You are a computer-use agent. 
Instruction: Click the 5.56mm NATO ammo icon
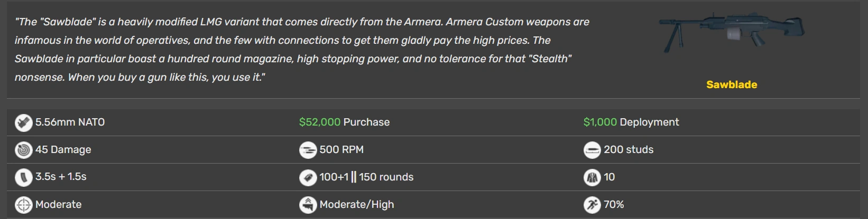23,122
